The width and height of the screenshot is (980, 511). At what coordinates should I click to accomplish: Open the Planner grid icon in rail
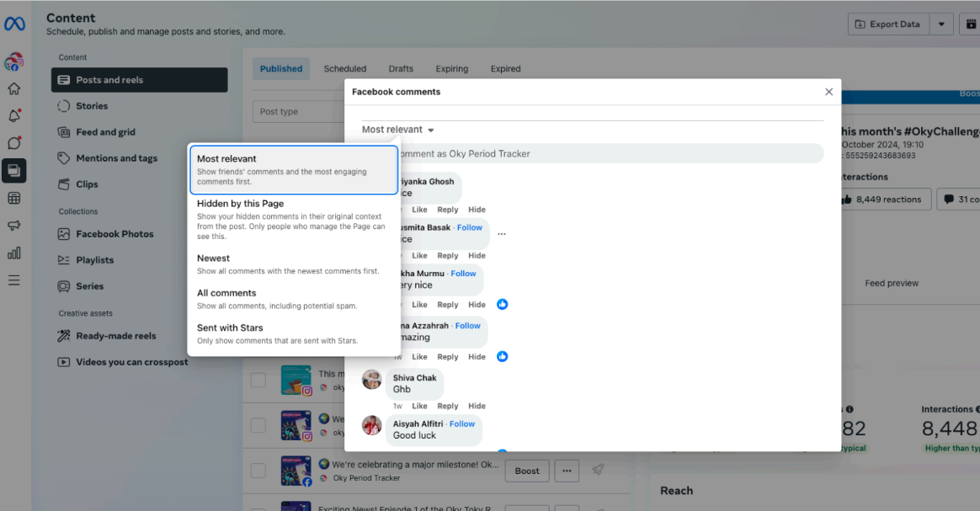pyautogui.click(x=13, y=199)
